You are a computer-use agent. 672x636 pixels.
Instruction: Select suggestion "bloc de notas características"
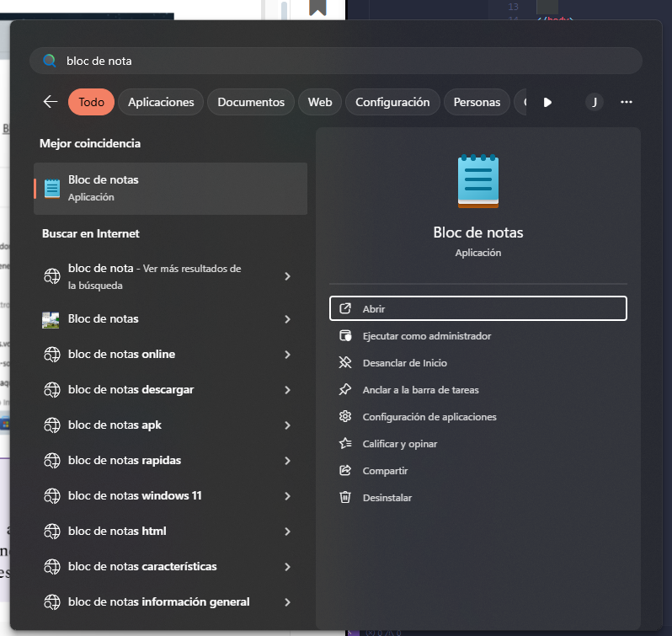(170, 567)
